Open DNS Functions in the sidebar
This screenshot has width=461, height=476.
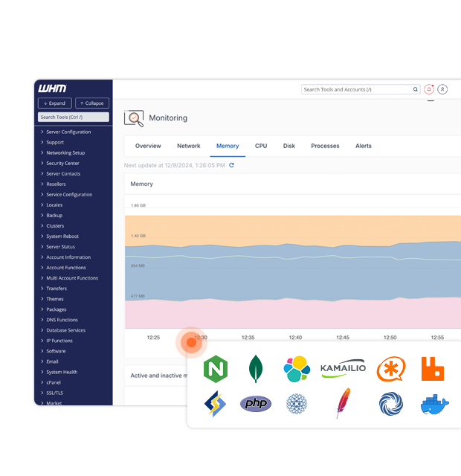click(x=62, y=320)
